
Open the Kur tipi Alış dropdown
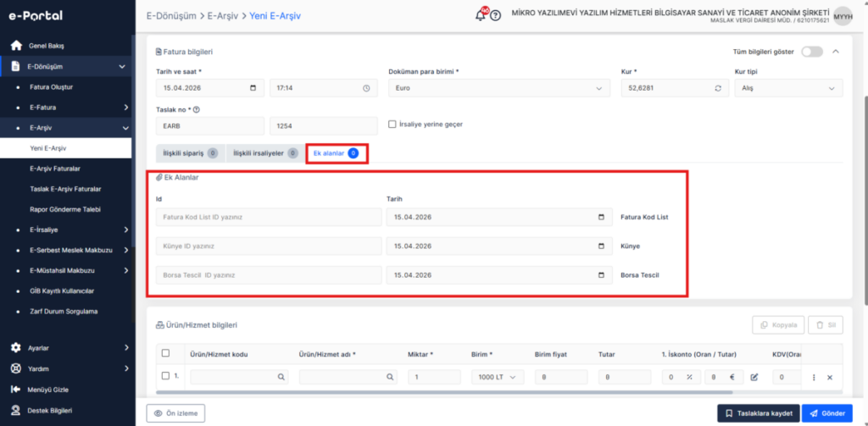coord(788,88)
